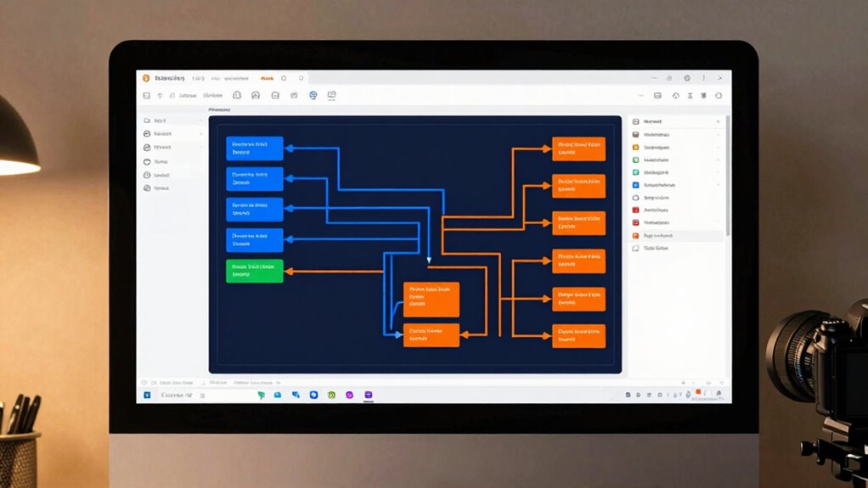Expand the top entry chevron in the right panel

718,122
